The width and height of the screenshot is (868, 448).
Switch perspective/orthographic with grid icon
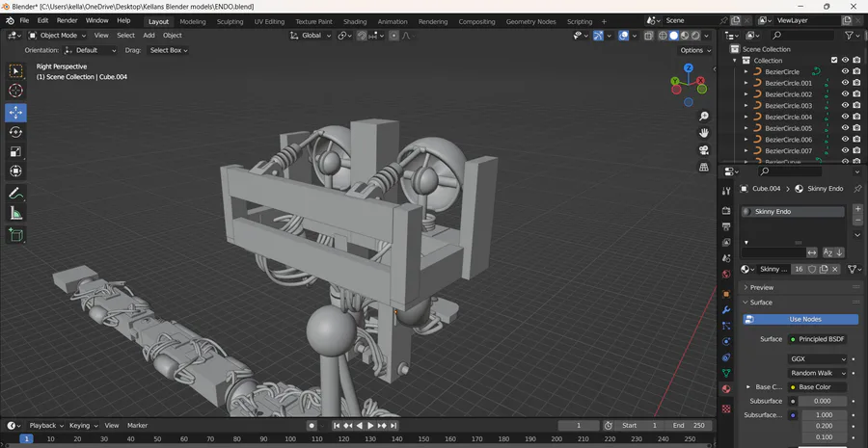click(x=704, y=167)
